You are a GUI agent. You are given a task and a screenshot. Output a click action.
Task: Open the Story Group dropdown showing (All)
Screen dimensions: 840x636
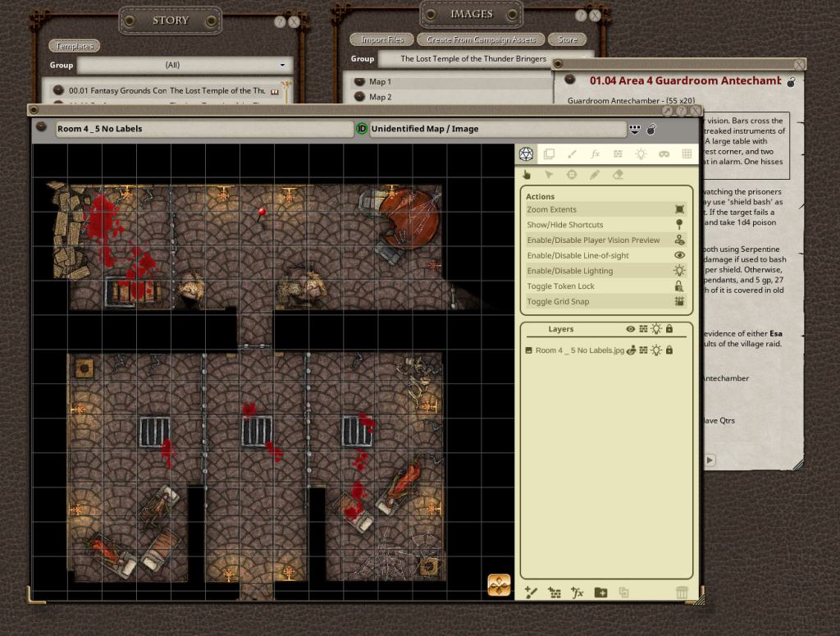point(184,65)
